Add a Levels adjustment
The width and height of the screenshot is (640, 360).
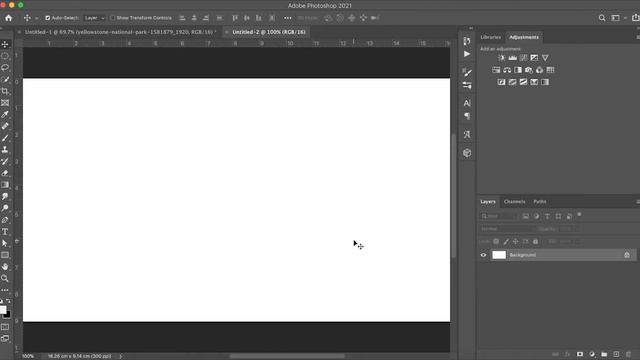(x=513, y=58)
